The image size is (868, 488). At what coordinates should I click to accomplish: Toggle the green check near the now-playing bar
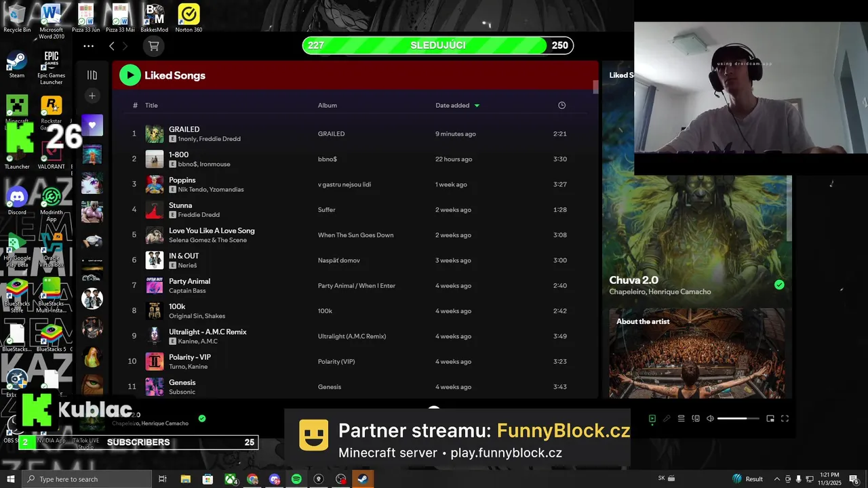[x=201, y=418]
